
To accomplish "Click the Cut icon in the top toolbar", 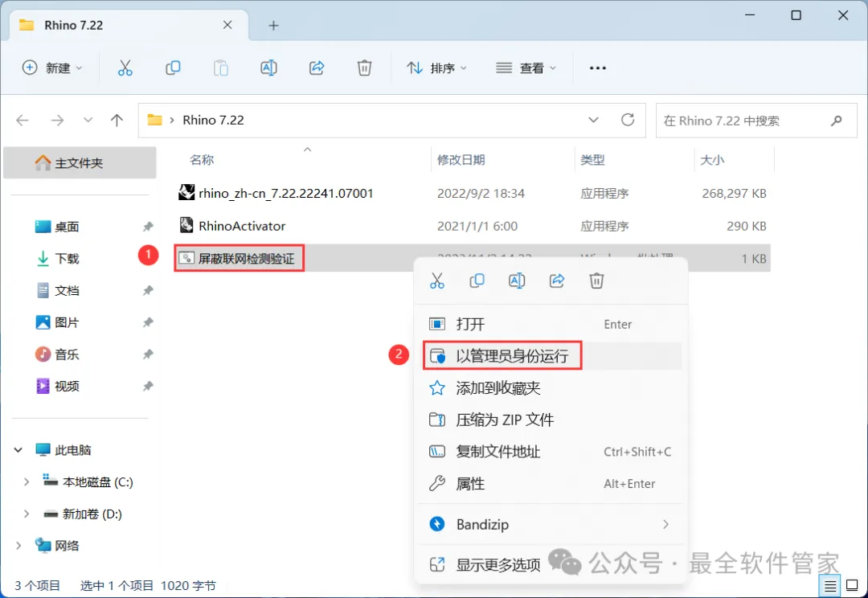I will pos(125,68).
